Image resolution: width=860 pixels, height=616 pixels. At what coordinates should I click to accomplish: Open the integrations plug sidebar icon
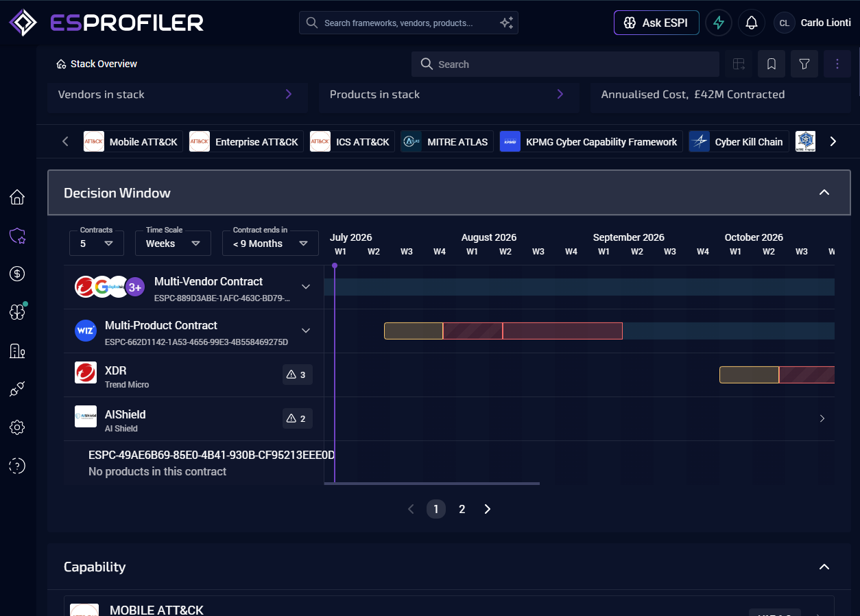point(17,390)
